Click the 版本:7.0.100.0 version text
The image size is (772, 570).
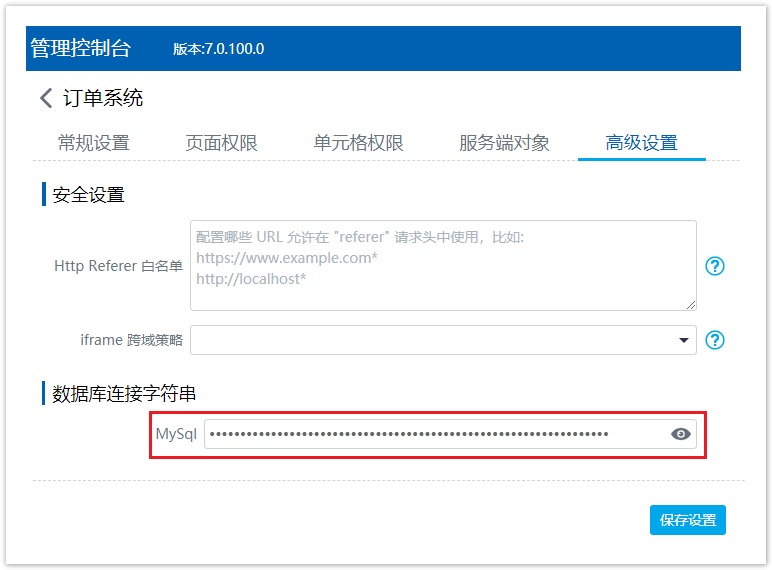click(x=218, y=49)
